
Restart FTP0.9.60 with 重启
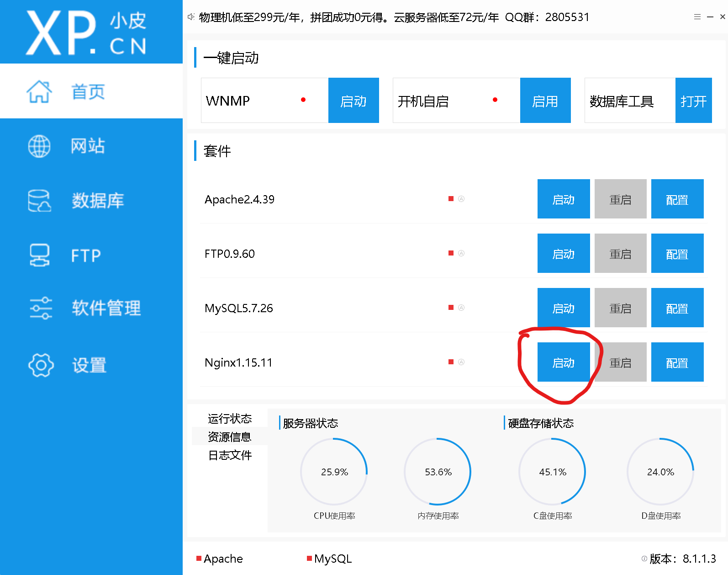point(620,253)
